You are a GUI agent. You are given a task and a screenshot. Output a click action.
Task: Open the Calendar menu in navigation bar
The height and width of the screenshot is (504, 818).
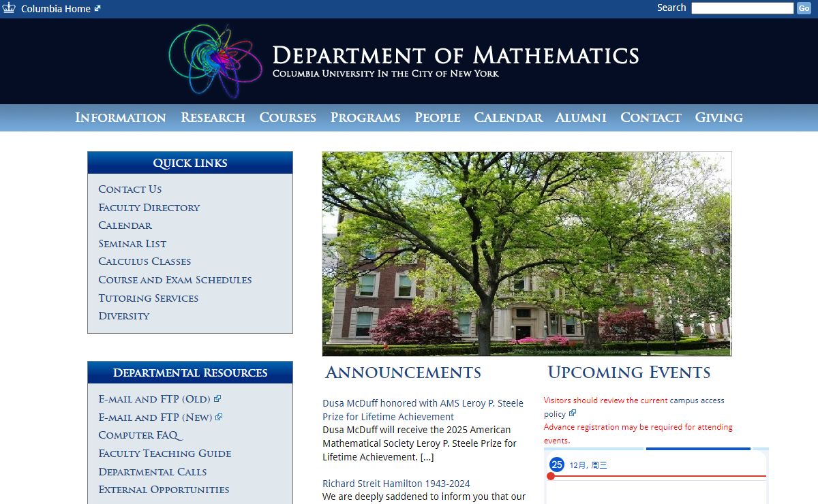click(x=509, y=118)
